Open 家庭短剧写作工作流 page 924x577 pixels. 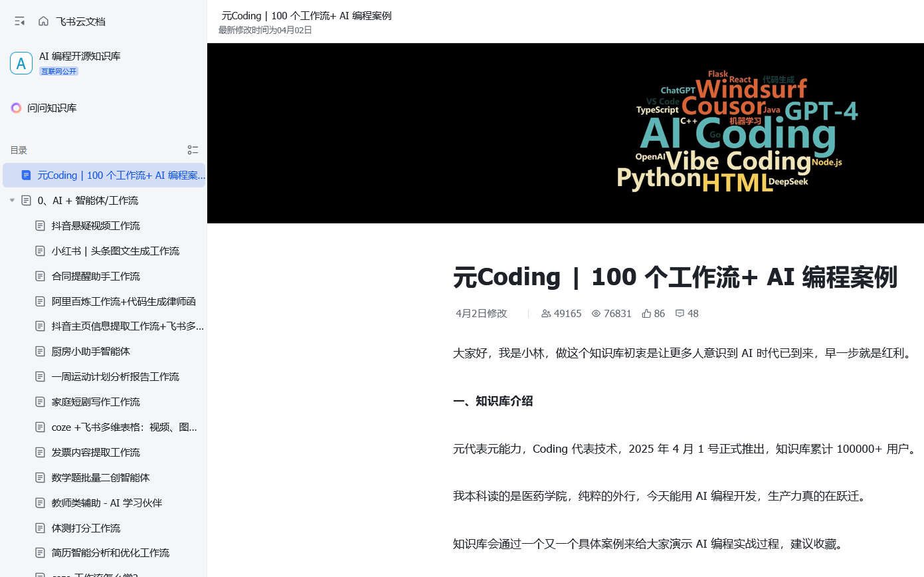coord(96,402)
